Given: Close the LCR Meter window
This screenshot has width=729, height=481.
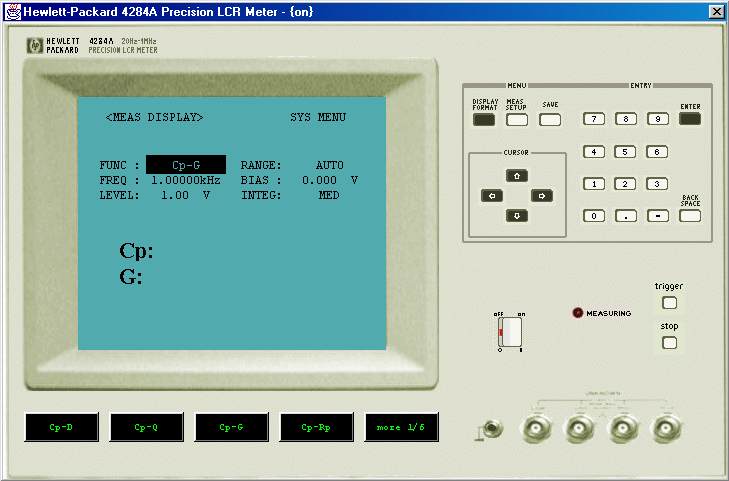Looking at the screenshot, I should coord(716,12).
